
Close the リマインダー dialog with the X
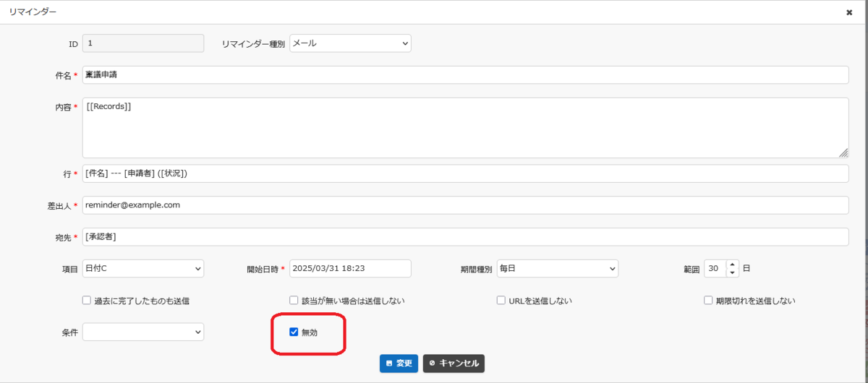(x=849, y=12)
